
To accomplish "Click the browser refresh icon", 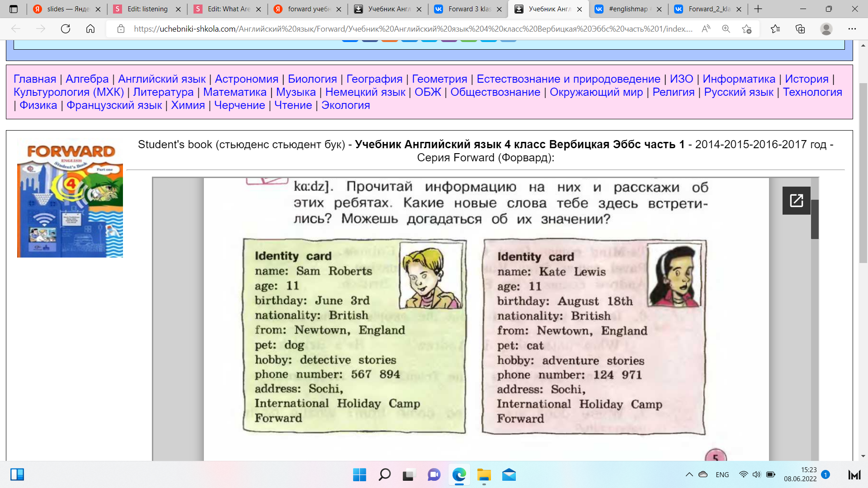I will click(x=66, y=29).
